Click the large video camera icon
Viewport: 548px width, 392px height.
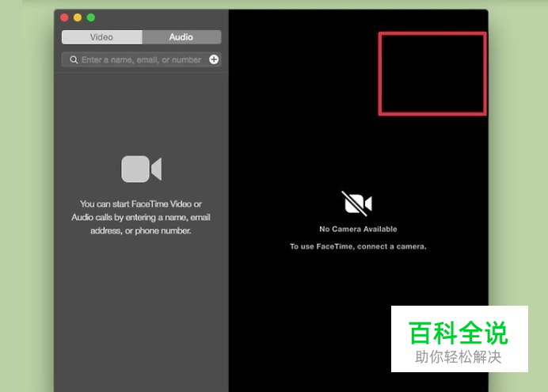(141, 169)
